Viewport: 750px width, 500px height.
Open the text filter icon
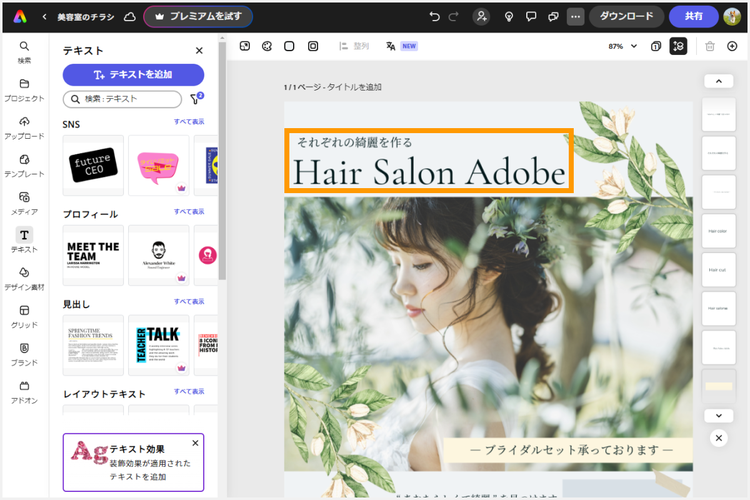(197, 98)
